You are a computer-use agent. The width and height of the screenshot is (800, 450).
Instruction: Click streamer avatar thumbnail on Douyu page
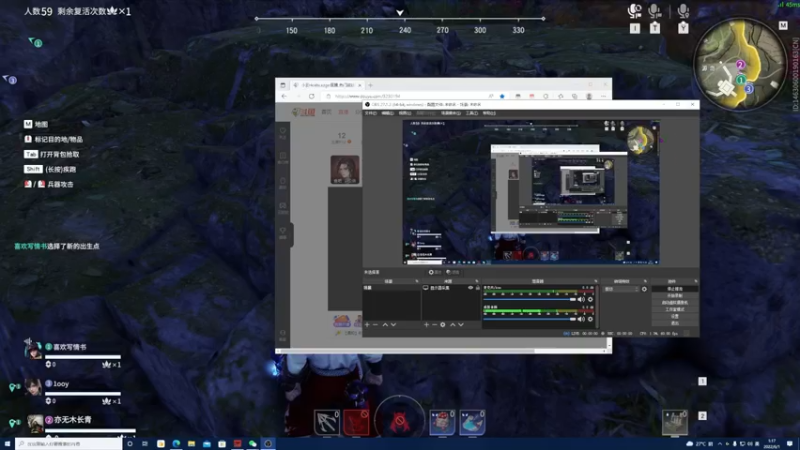[x=345, y=169]
